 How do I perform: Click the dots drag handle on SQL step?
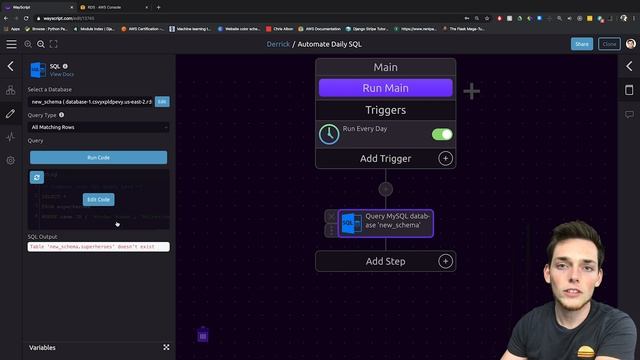[331, 231]
